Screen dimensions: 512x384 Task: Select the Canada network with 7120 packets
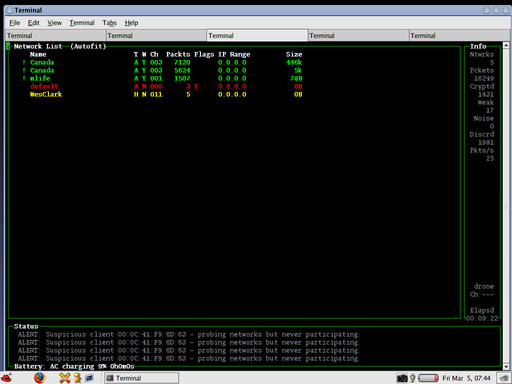tap(162, 62)
